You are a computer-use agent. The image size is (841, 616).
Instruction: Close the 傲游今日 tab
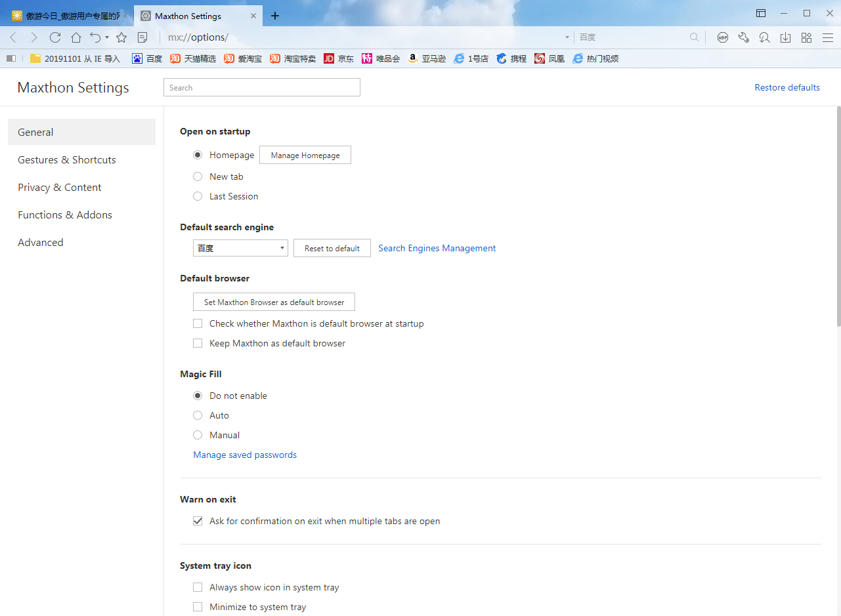click(126, 16)
